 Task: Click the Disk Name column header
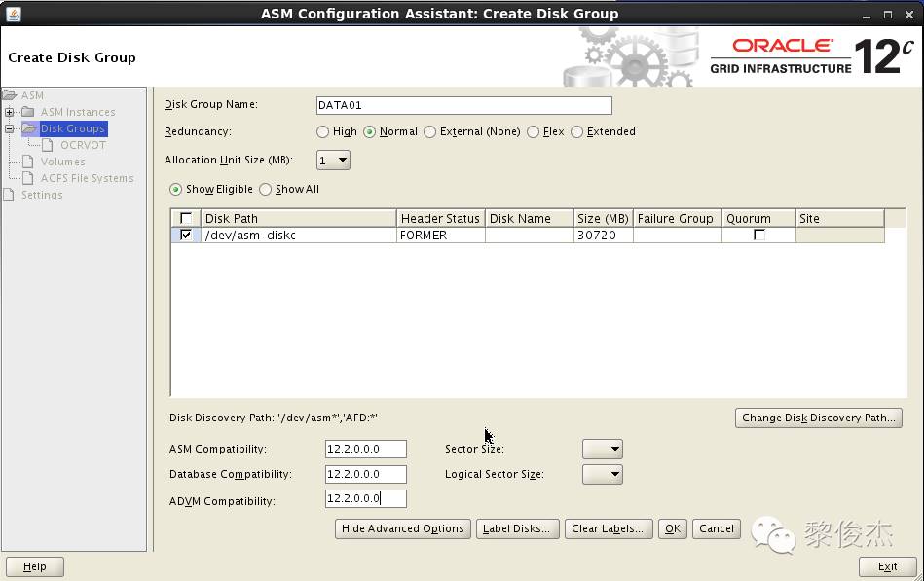pyautogui.click(x=529, y=218)
